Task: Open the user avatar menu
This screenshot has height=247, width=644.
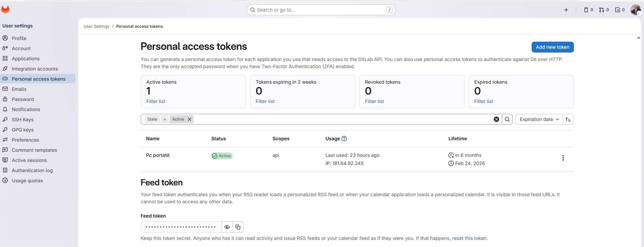Action: click(636, 10)
